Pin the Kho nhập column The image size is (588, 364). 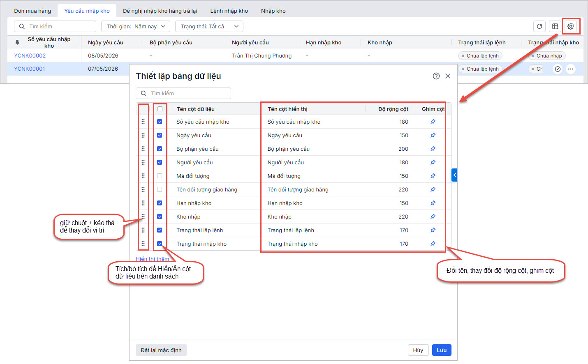(433, 217)
